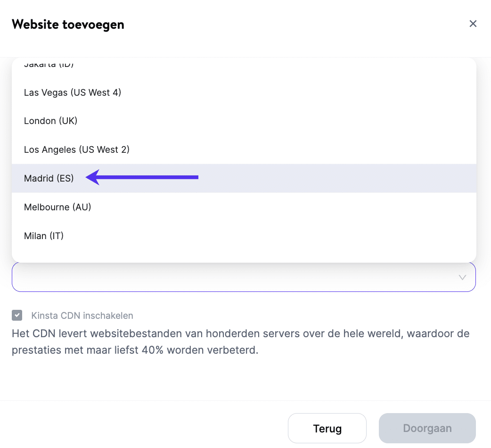Choose Las Vegas (US West 4) option
This screenshot has height=448, width=491.
(x=73, y=92)
